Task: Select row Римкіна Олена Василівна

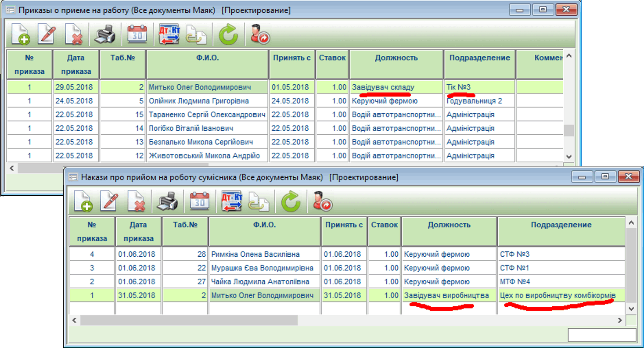Action: coord(255,254)
